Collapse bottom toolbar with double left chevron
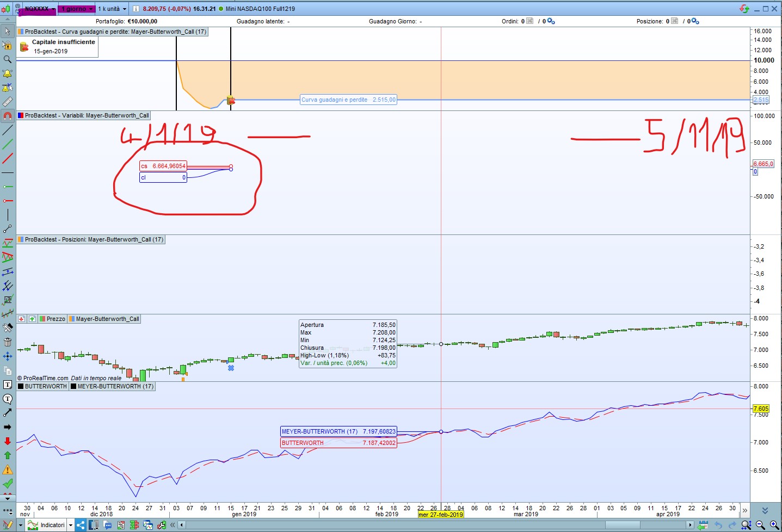Viewport: 782px width, 532px height. click(x=173, y=525)
